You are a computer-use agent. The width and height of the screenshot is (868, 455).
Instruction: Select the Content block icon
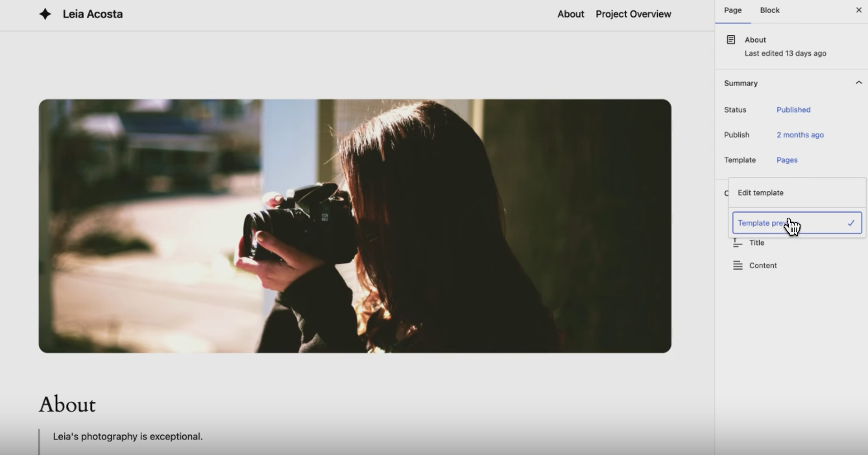736,265
